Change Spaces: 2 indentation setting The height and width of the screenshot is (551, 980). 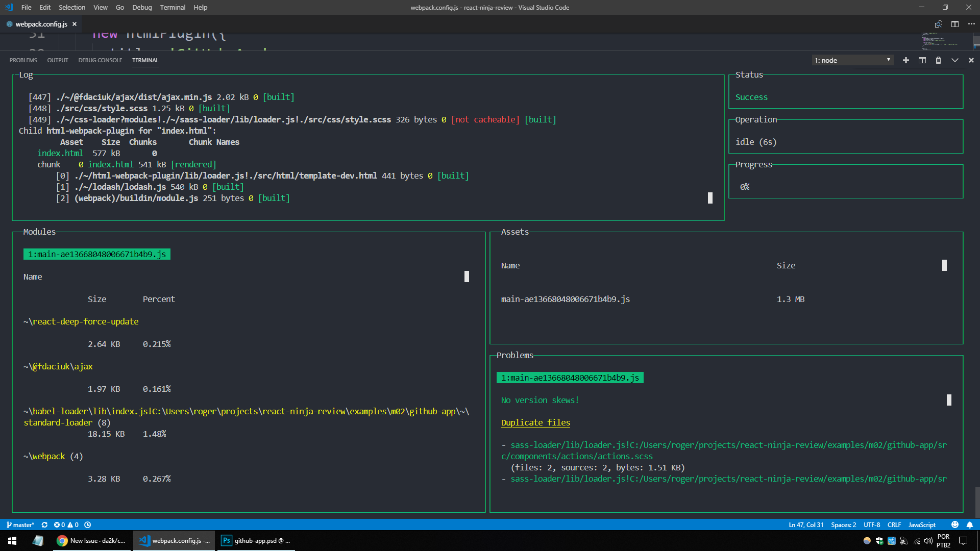(843, 524)
